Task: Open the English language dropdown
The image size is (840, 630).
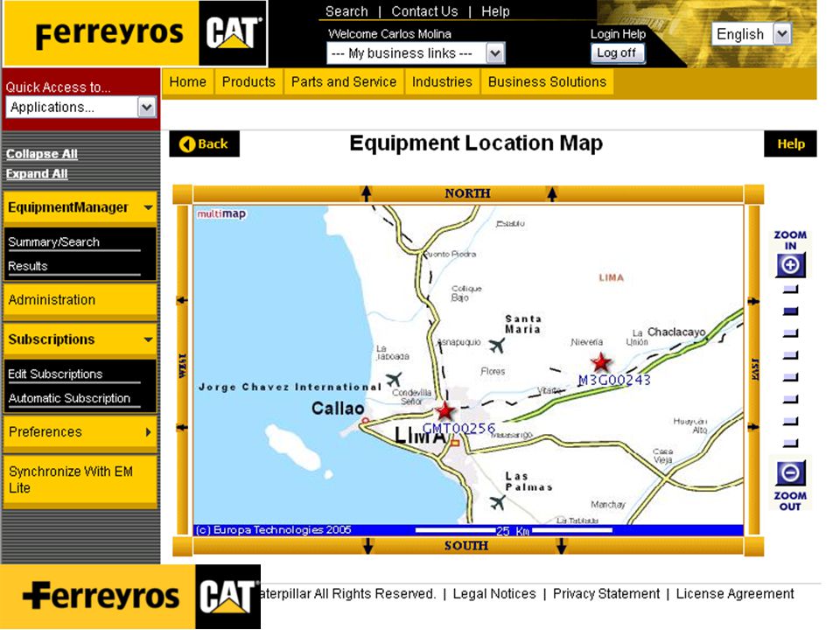Action: point(751,34)
